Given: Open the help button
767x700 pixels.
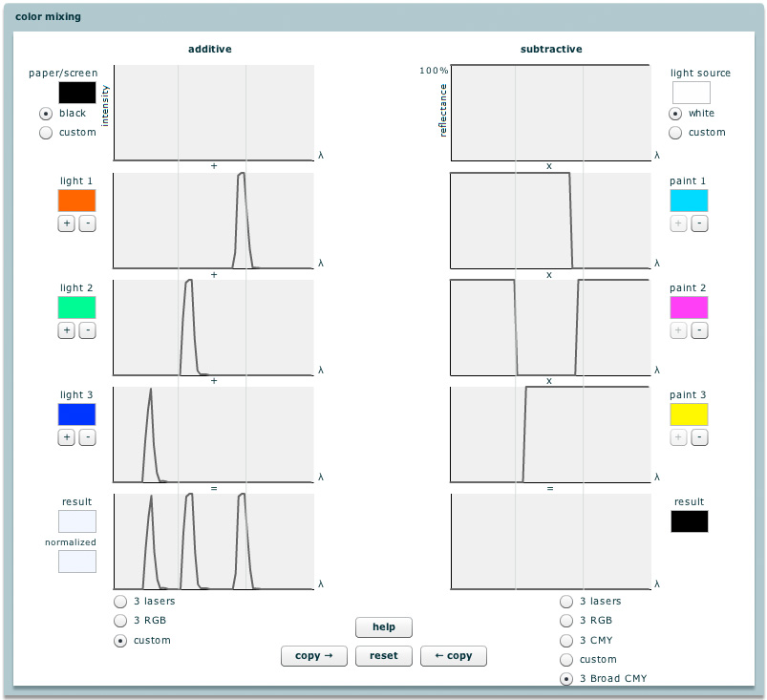Looking at the screenshot, I should point(384,627).
